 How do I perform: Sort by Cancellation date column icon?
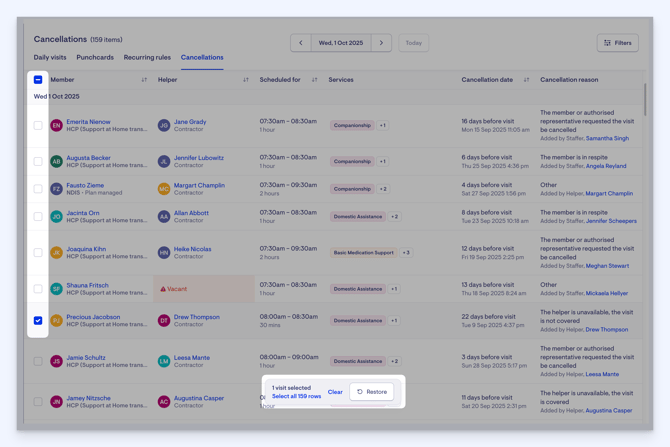(x=527, y=80)
